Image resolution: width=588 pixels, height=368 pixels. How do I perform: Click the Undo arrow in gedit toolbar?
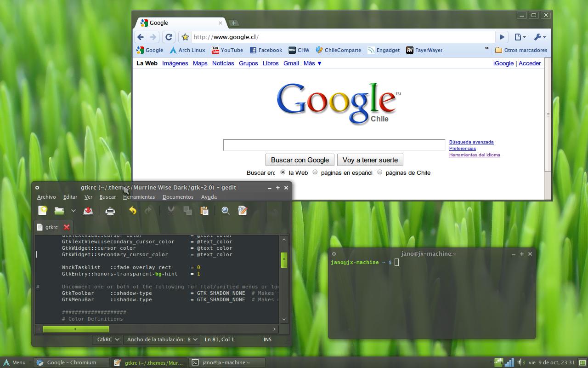(x=132, y=210)
